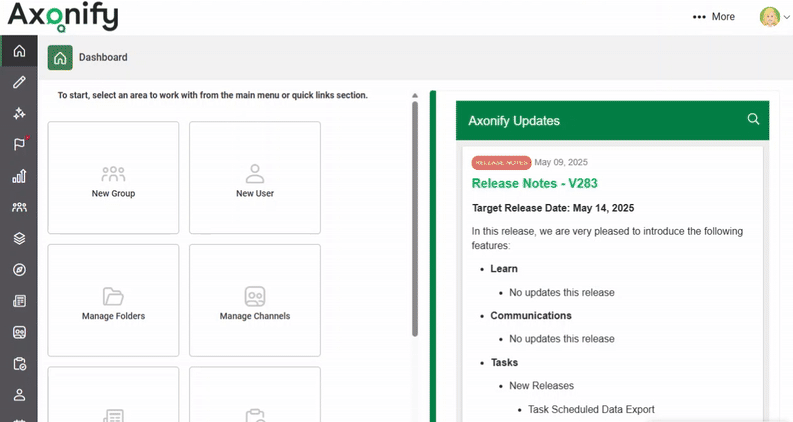793x422 pixels.
Task: Click the New User quick link tile
Action: click(255, 178)
